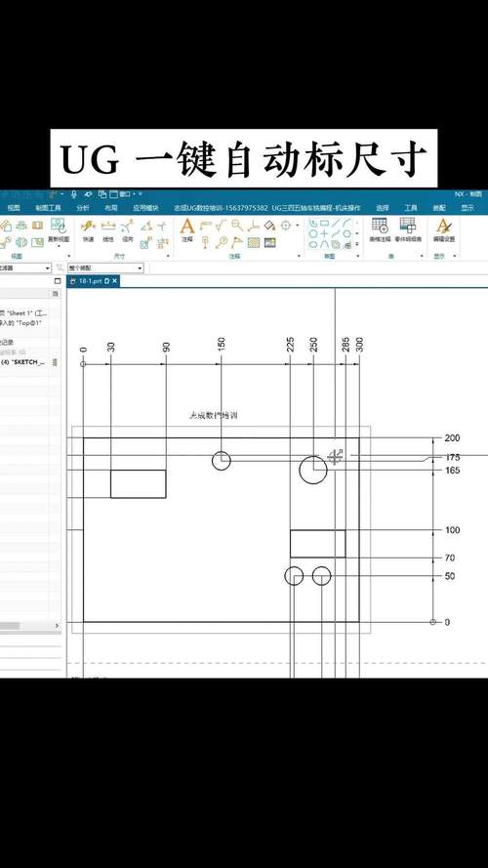
Task: Select the Radial dimension (径向) tool
Action: point(128,227)
